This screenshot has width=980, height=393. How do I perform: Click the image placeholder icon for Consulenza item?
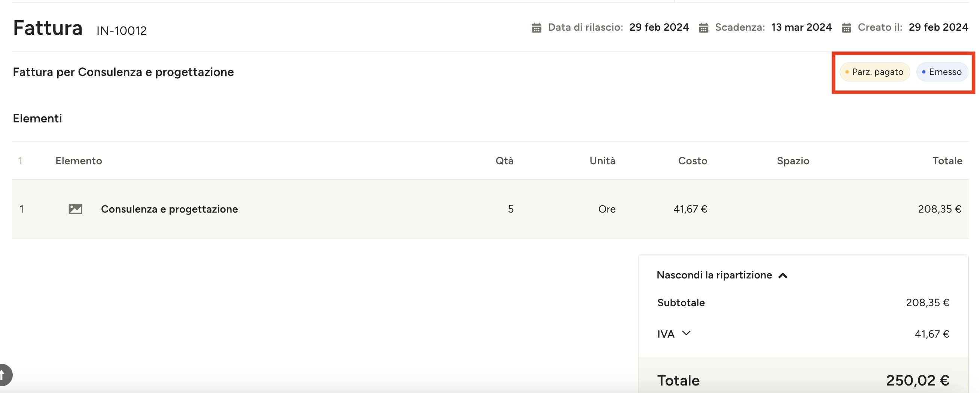[x=75, y=209]
